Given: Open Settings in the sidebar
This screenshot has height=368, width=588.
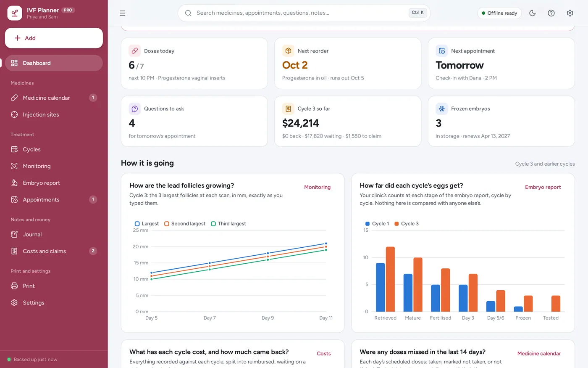Looking at the screenshot, I should click(54, 303).
